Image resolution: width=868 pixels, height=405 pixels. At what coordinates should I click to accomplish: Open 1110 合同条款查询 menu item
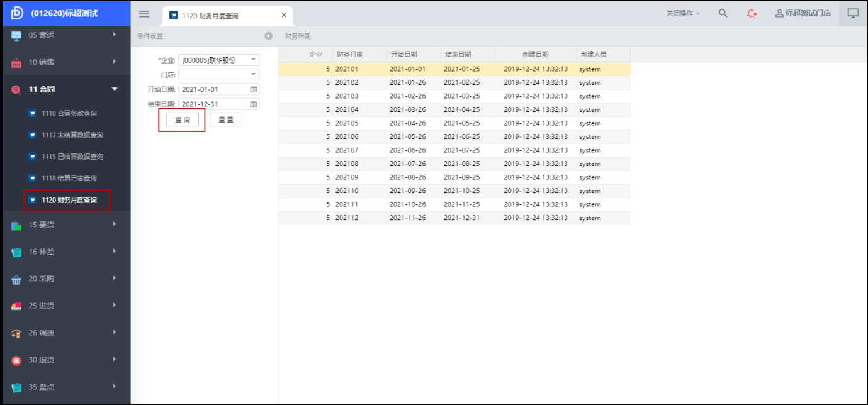pos(69,113)
